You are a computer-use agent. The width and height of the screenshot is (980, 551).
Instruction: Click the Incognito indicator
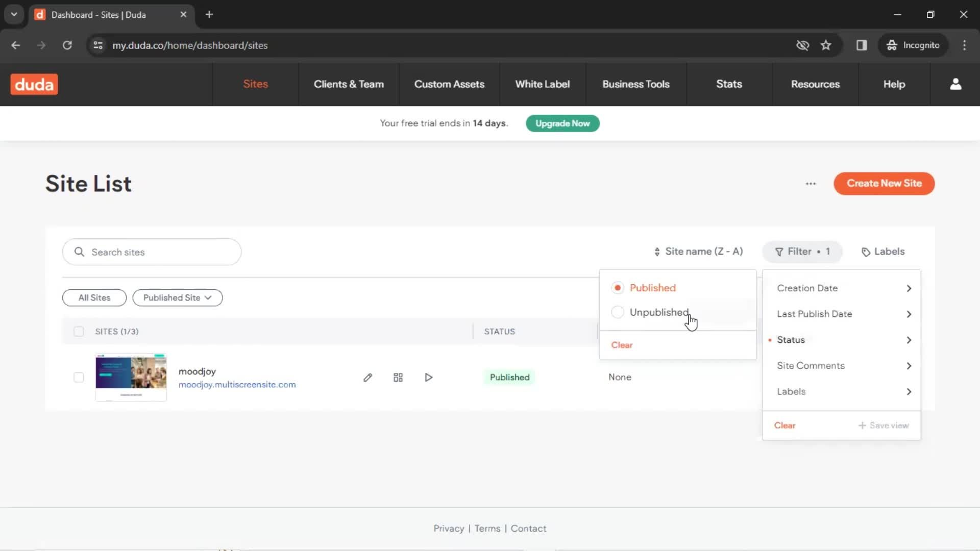tap(913, 45)
